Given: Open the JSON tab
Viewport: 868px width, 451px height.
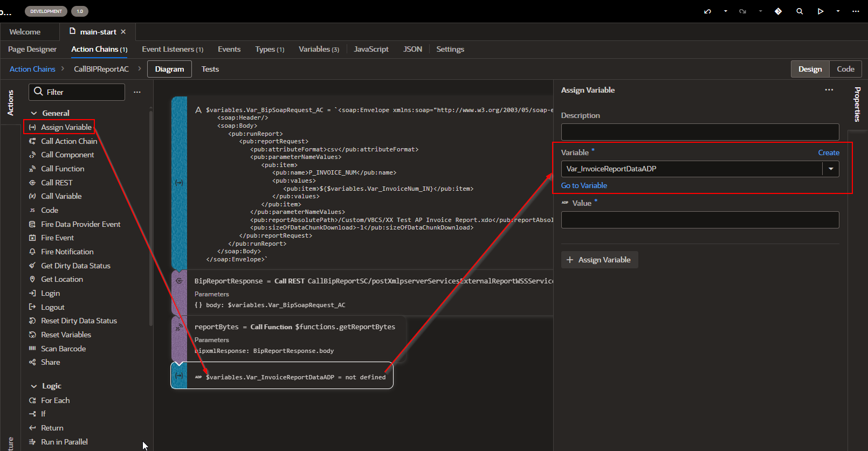Looking at the screenshot, I should pos(412,49).
